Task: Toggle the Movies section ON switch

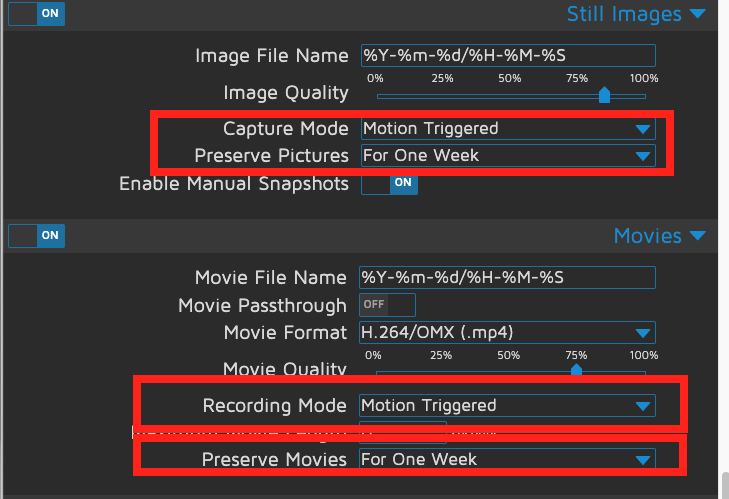Action: pyautogui.click(x=37, y=236)
